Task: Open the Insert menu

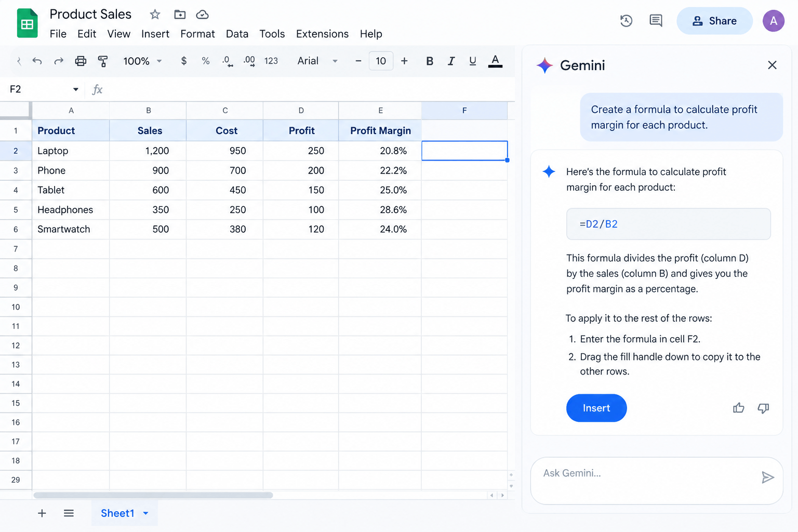Action: pyautogui.click(x=155, y=34)
